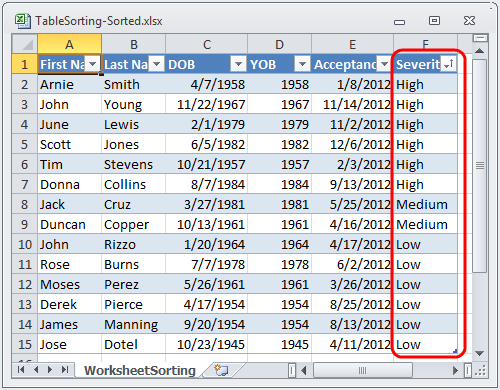
Task: Click the cell containing Duncan
Action: tap(69, 224)
